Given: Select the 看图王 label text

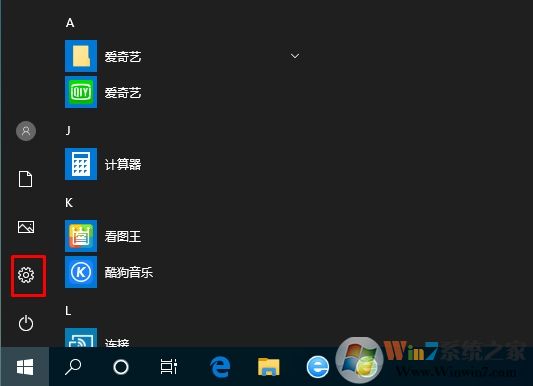Looking at the screenshot, I should click(x=123, y=236).
